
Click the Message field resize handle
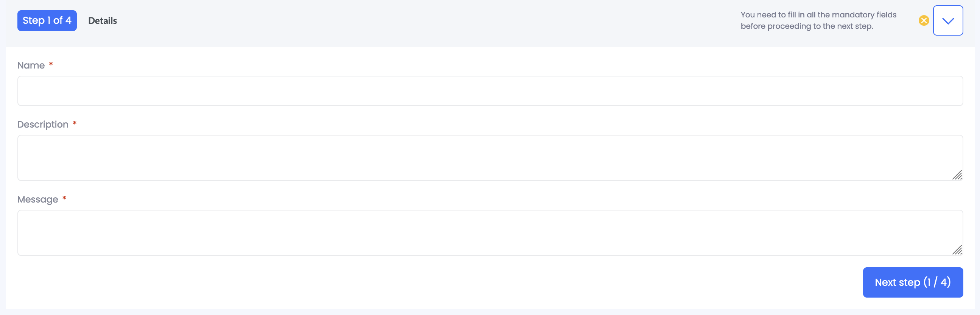(957, 250)
